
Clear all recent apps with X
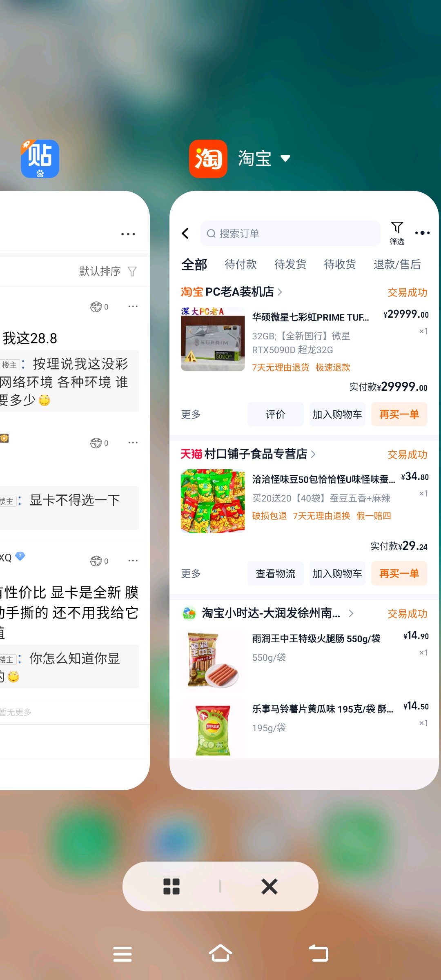pos(269,886)
